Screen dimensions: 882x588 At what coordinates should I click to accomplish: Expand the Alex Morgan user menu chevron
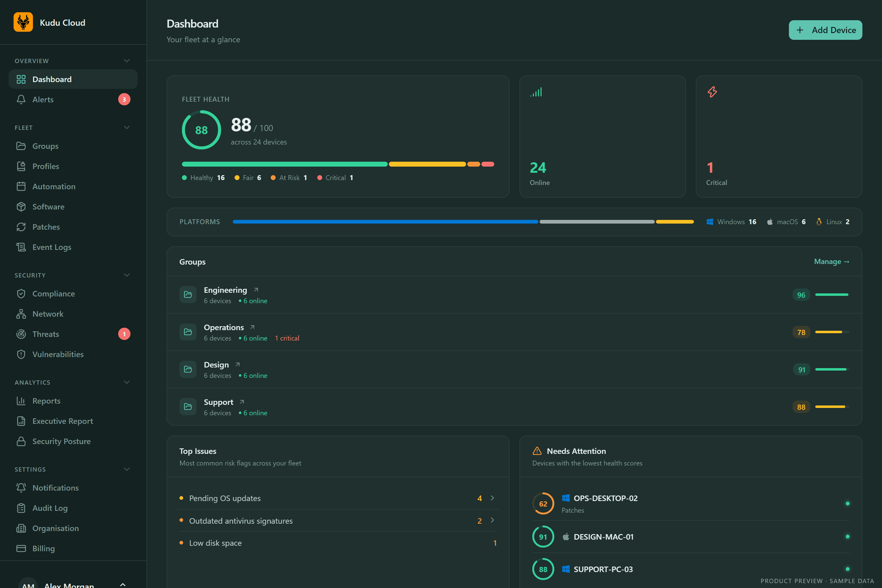(x=123, y=585)
